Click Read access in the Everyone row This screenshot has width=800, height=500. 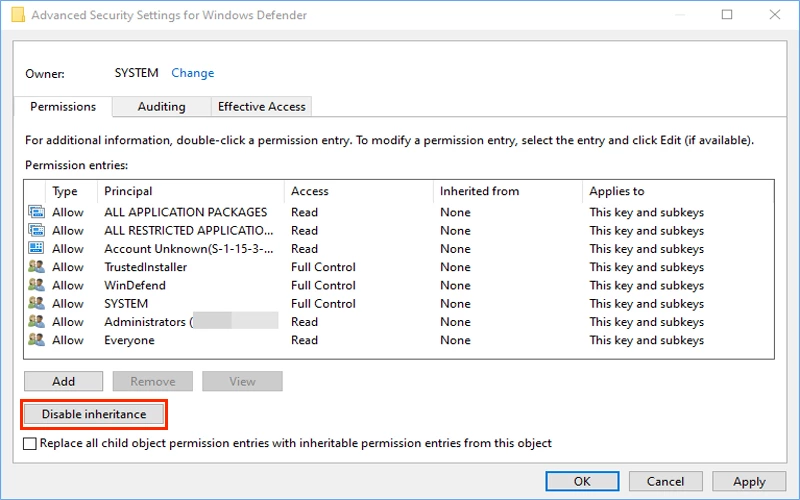pyautogui.click(x=304, y=340)
